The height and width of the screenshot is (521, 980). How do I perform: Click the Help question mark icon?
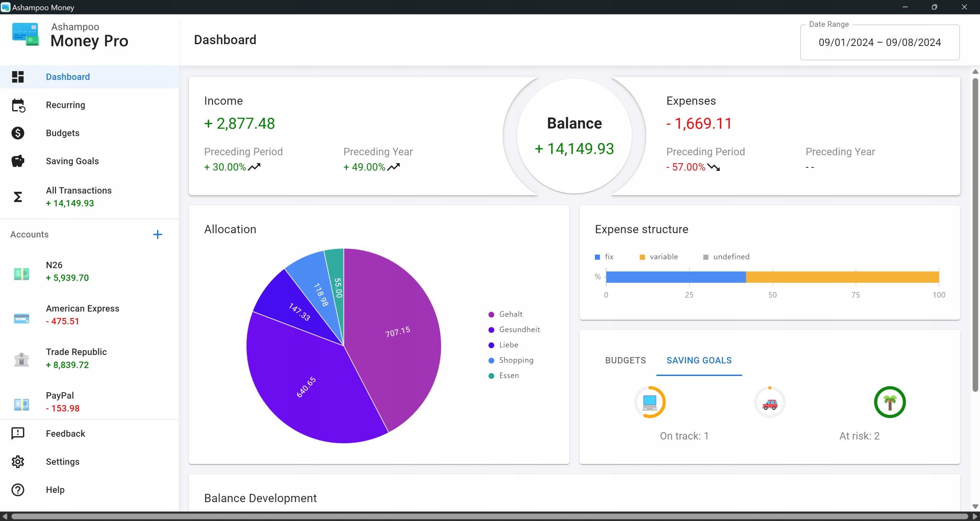[18, 490]
